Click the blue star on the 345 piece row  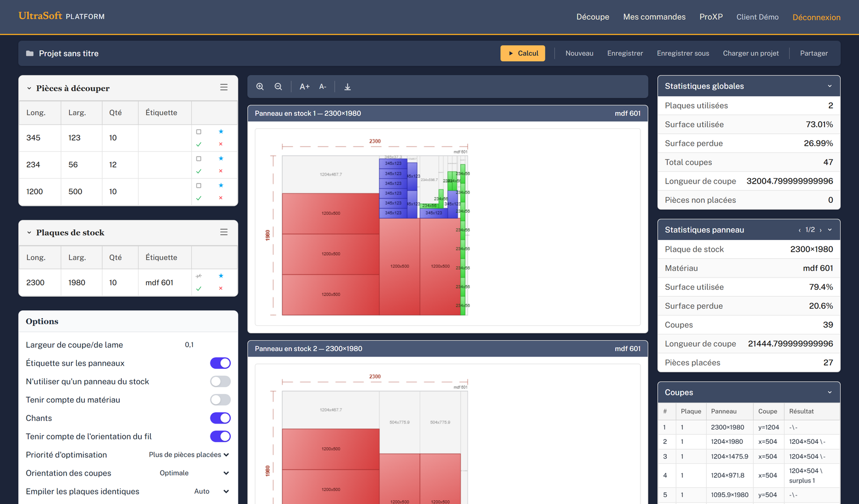[x=221, y=132]
